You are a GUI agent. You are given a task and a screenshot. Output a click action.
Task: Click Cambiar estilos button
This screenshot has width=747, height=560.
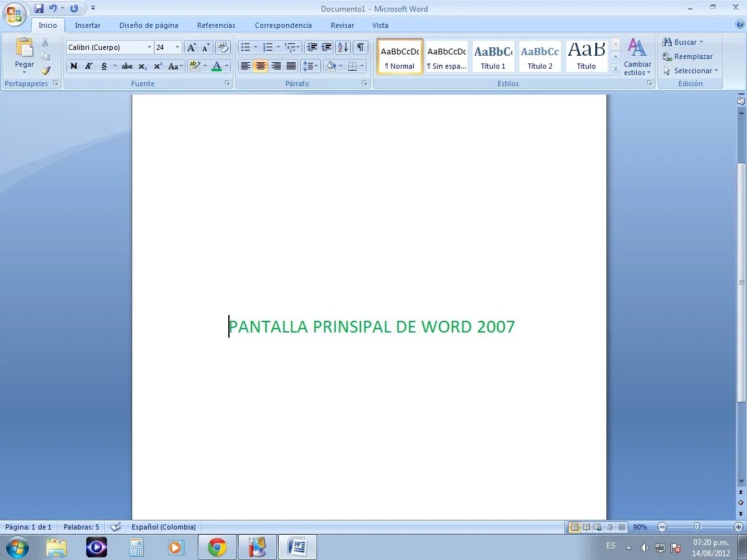pos(637,56)
